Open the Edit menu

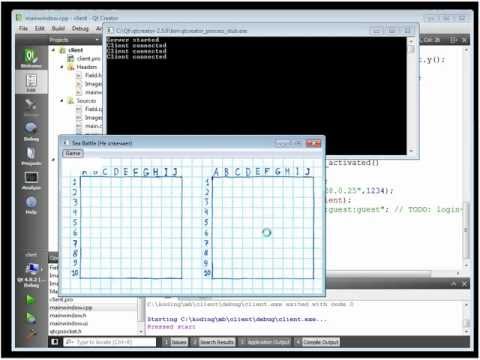click(40, 28)
